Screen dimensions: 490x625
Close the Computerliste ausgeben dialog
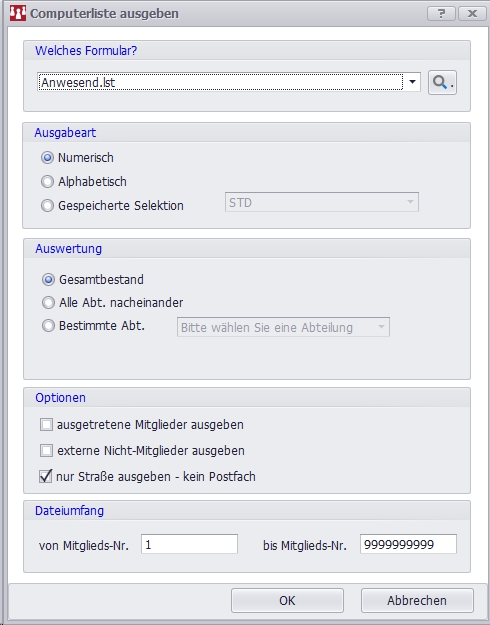pyautogui.click(x=472, y=14)
